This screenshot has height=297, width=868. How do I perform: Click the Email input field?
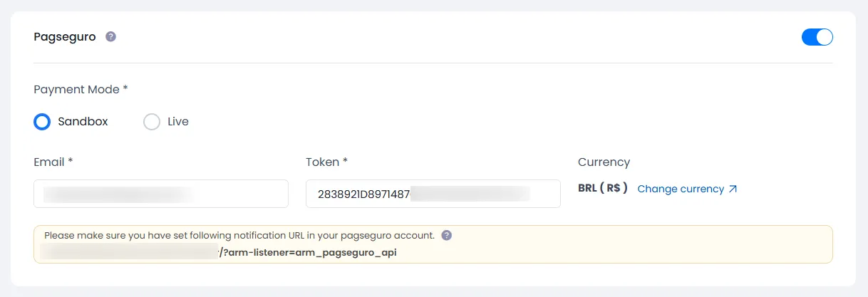pyautogui.click(x=161, y=194)
